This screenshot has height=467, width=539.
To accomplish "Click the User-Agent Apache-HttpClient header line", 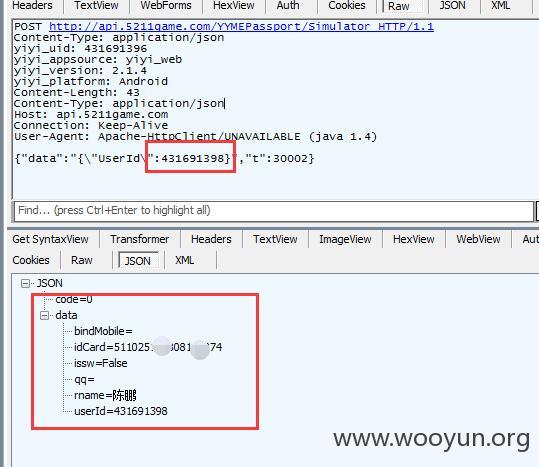I will tap(195, 136).
